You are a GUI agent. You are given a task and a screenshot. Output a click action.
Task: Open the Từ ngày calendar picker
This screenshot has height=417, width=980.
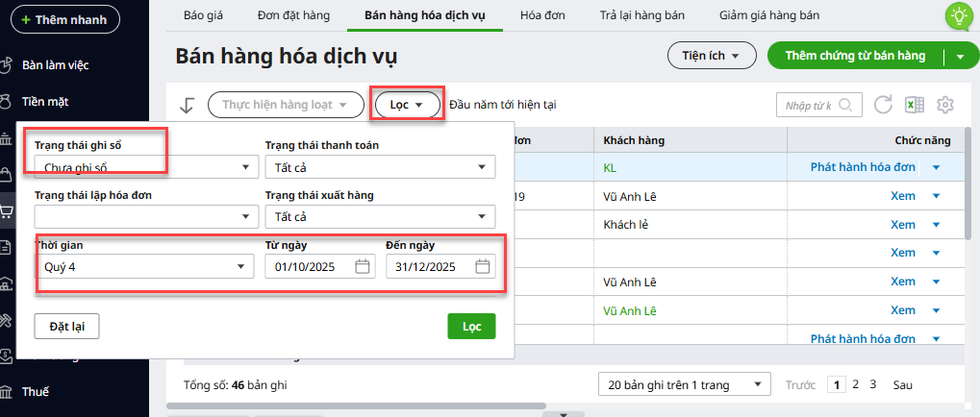(363, 267)
